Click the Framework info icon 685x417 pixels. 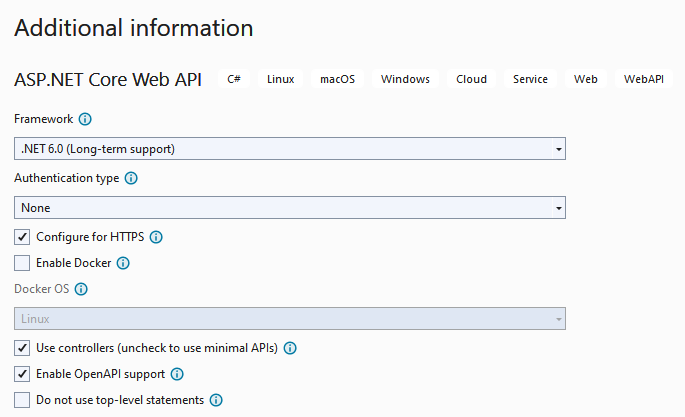(x=85, y=119)
